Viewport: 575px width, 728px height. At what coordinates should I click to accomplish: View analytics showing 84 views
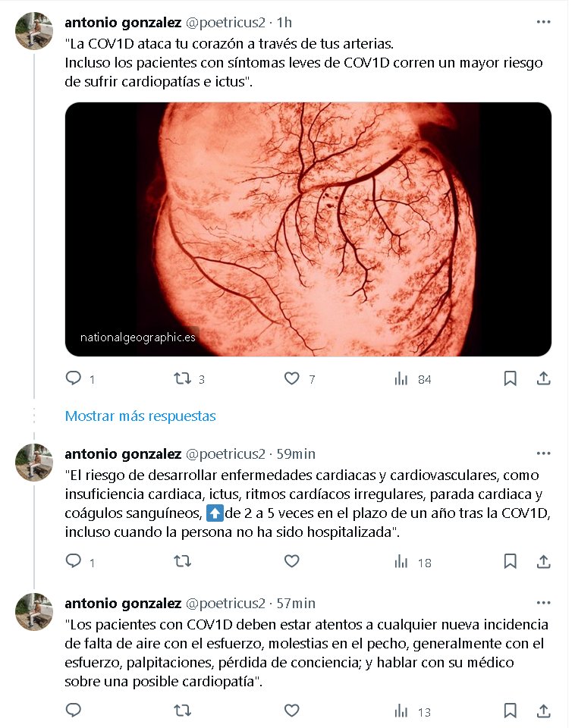tap(401, 378)
